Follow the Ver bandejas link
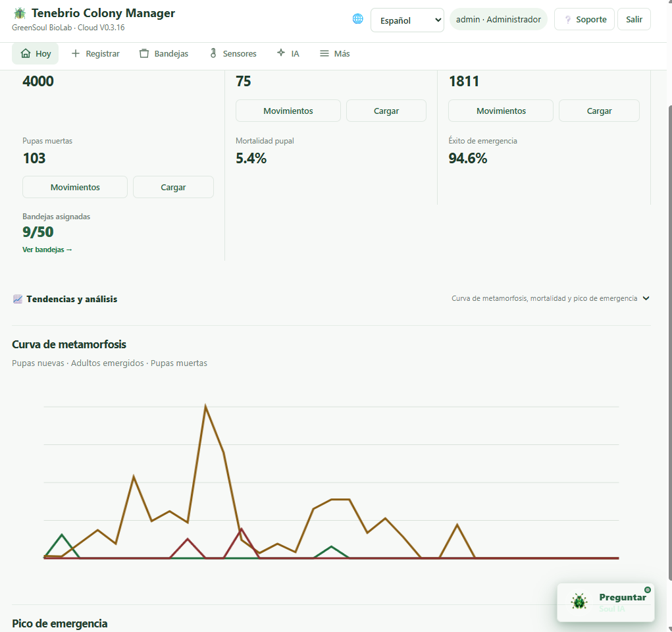 click(47, 250)
